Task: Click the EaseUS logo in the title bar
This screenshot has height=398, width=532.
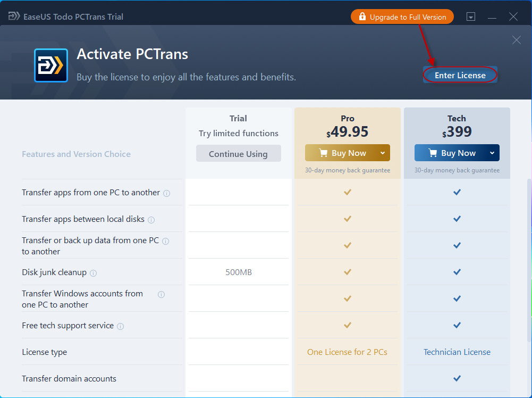Action: (14, 16)
